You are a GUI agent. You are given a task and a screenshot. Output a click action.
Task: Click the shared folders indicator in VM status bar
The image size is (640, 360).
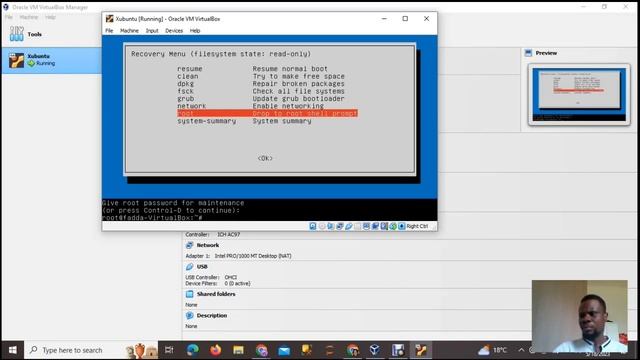pyautogui.click(x=358, y=226)
